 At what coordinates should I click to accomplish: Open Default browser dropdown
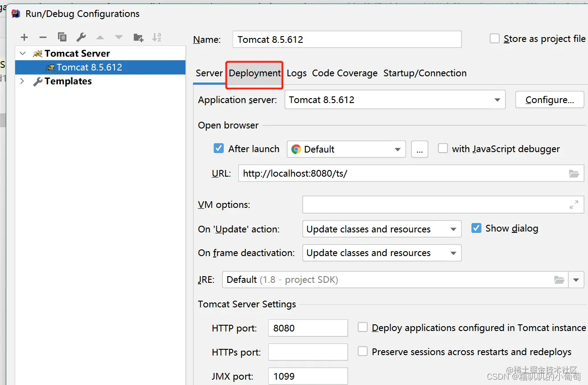pyautogui.click(x=346, y=149)
